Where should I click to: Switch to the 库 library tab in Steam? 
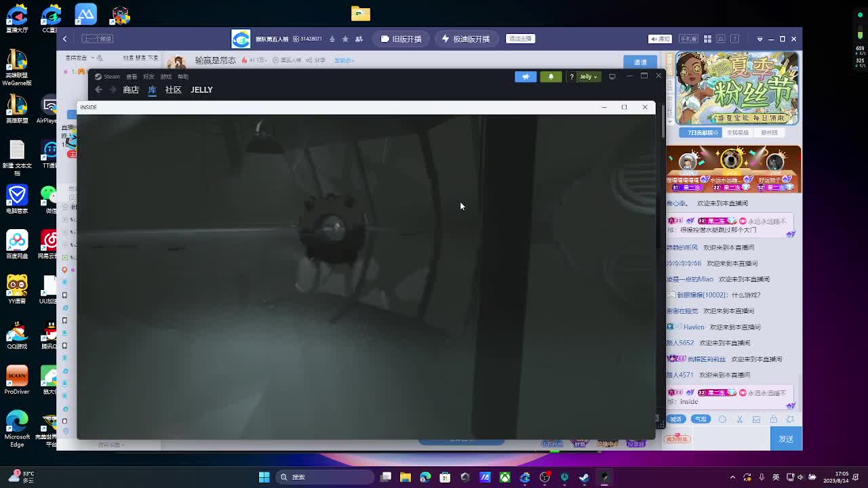click(x=152, y=89)
